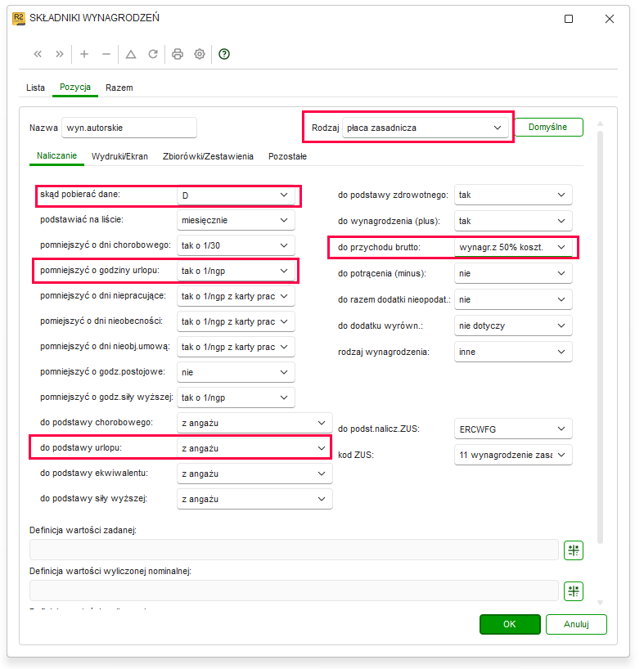The height and width of the screenshot is (669, 644).
Task: Remove item with minus toolbar icon
Action: pyautogui.click(x=106, y=54)
